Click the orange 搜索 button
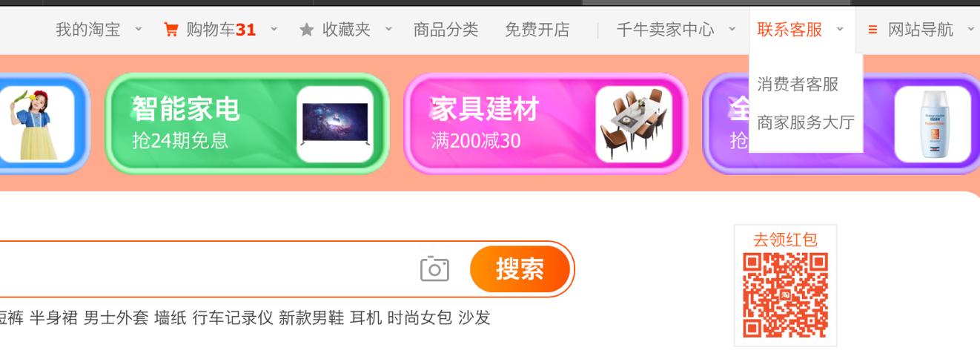Screen dimensions: 980x362 pos(520,269)
